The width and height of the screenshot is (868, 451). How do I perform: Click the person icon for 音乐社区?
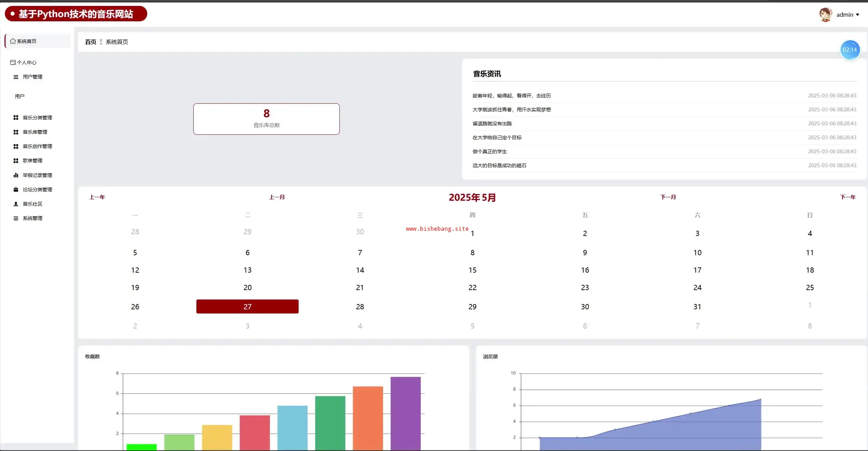16,204
